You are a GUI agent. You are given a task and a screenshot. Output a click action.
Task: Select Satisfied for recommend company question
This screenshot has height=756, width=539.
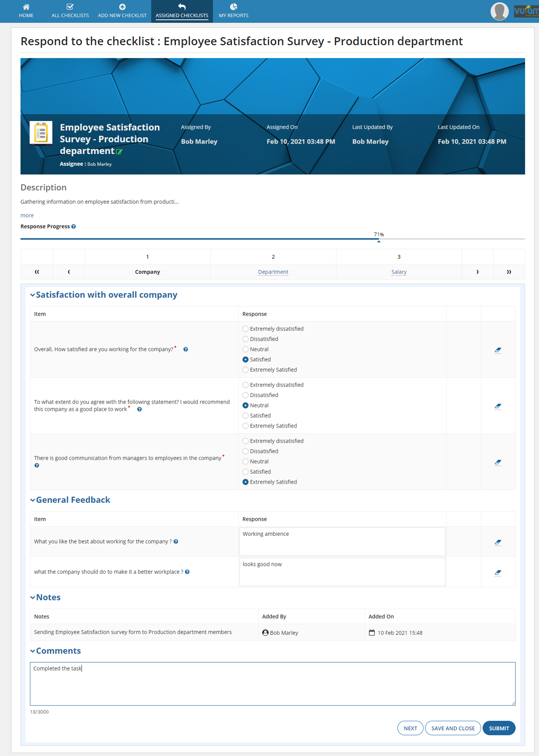pos(245,416)
